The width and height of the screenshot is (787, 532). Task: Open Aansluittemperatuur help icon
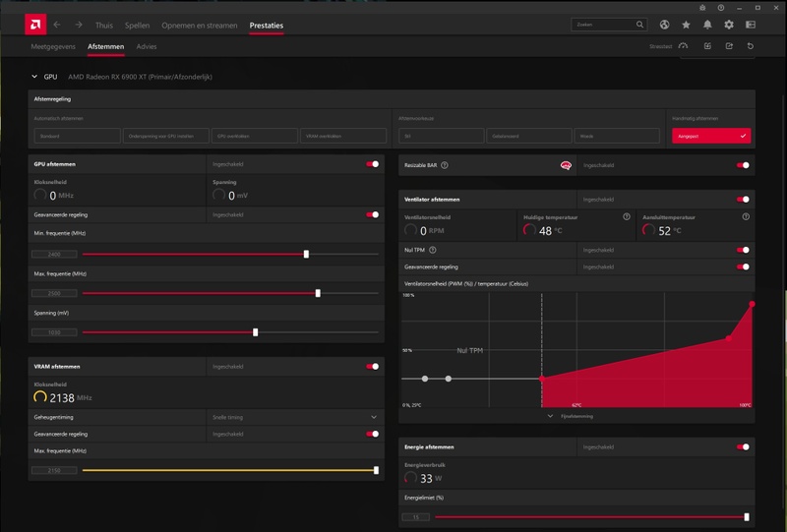pyautogui.click(x=746, y=216)
